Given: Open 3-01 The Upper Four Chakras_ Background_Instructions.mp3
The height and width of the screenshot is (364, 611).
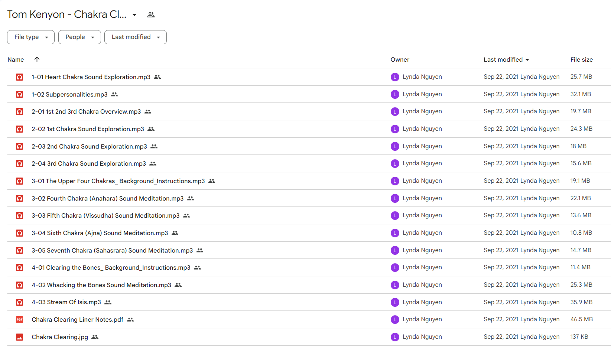Looking at the screenshot, I should 118,181.
